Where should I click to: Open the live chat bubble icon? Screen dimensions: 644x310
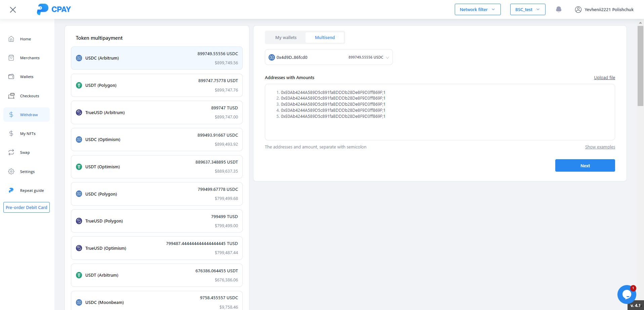click(x=626, y=295)
